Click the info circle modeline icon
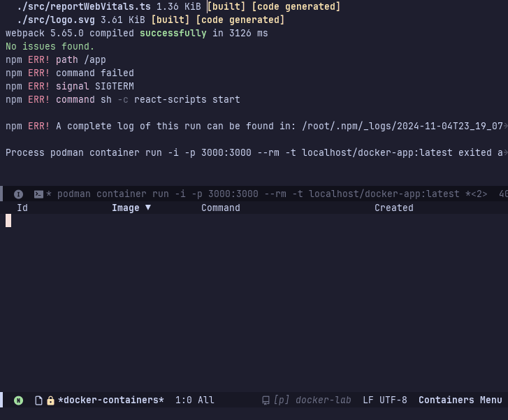Viewport: 508px width, 420px height. point(19,194)
